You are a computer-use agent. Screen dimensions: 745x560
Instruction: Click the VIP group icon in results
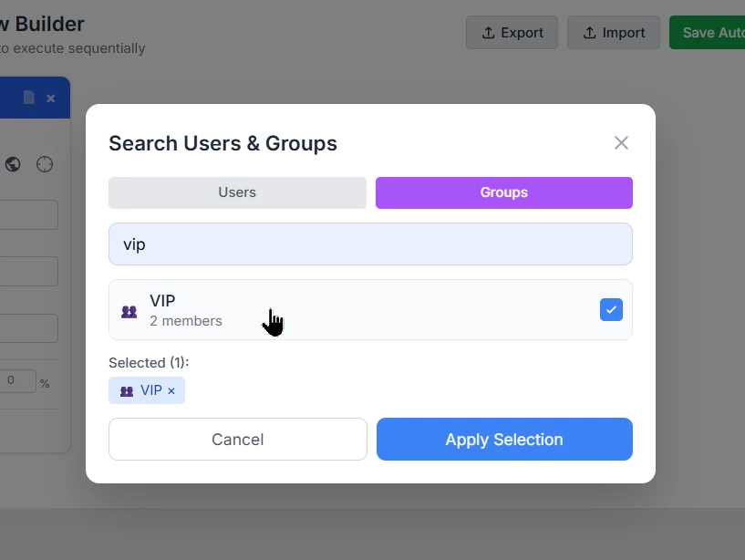click(x=129, y=311)
